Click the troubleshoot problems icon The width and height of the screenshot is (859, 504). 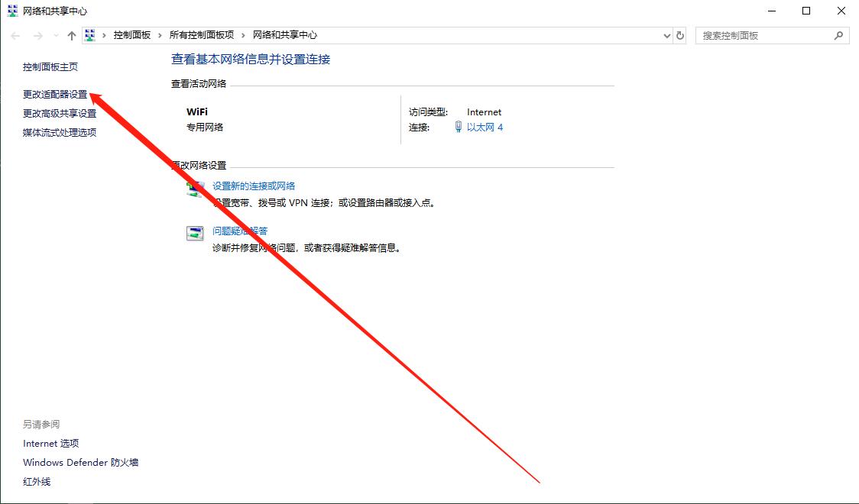coord(196,233)
